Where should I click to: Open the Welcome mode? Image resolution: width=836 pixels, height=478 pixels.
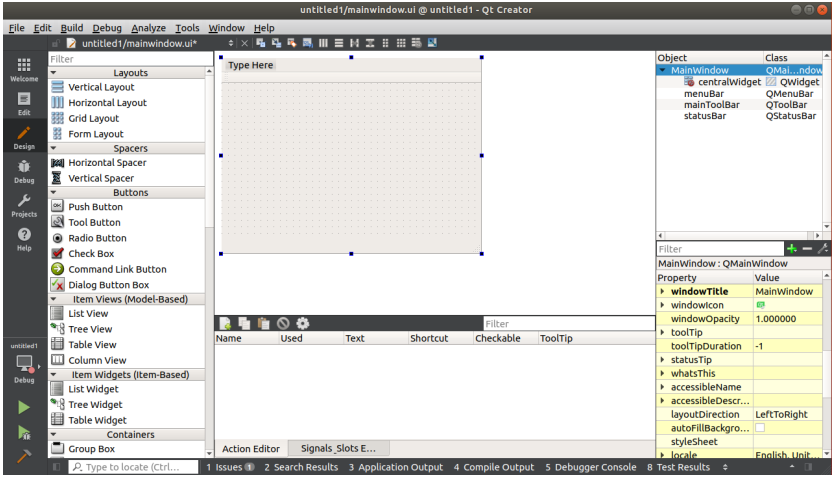[x=24, y=70]
